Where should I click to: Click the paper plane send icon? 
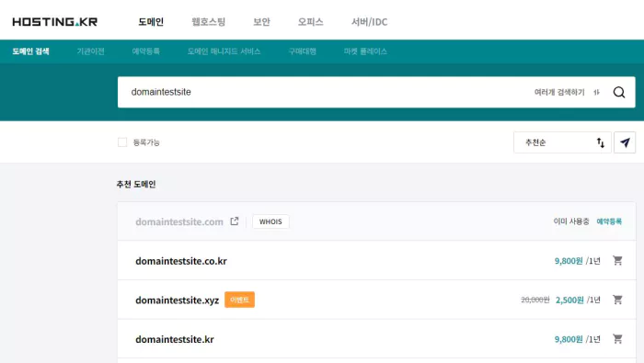625,142
